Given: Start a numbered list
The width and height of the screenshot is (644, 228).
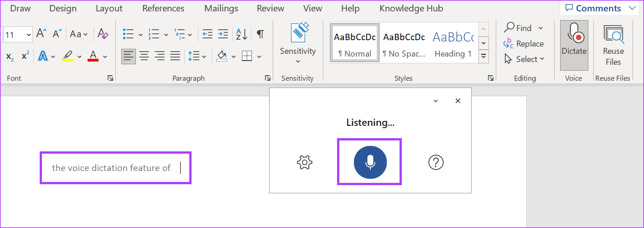Looking at the screenshot, I should pyautogui.click(x=154, y=34).
